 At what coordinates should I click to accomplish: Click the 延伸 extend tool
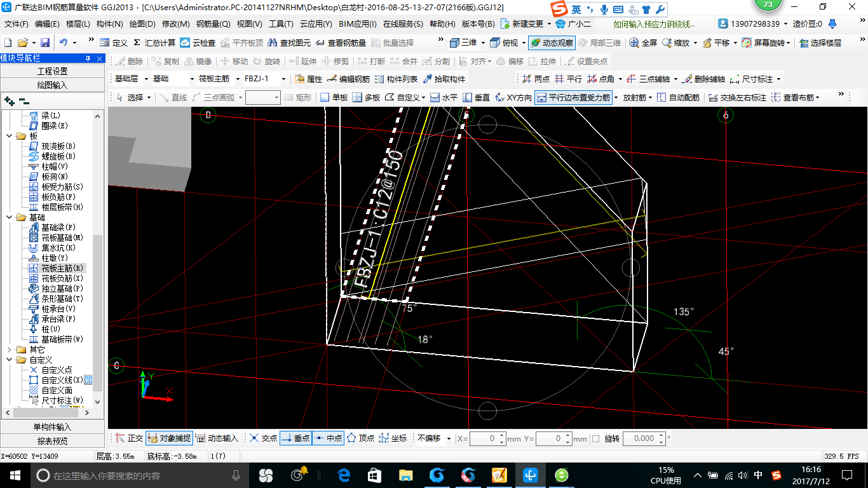[x=302, y=61]
